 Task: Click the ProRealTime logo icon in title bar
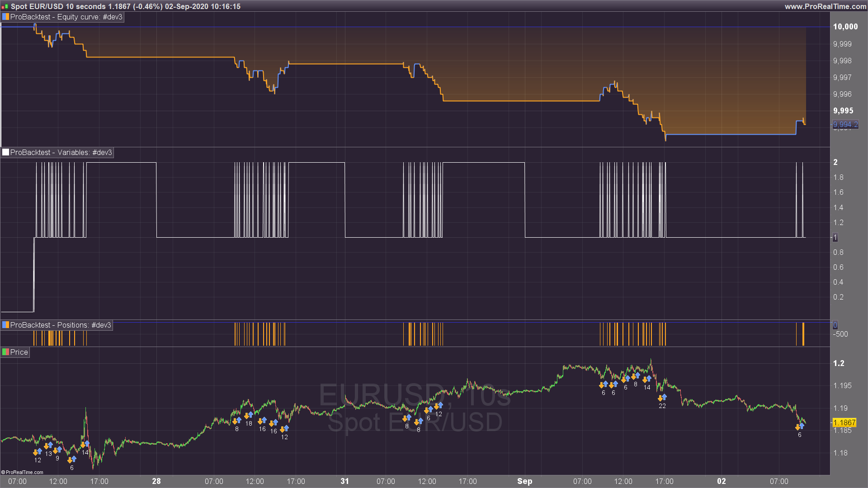(x=5, y=6)
